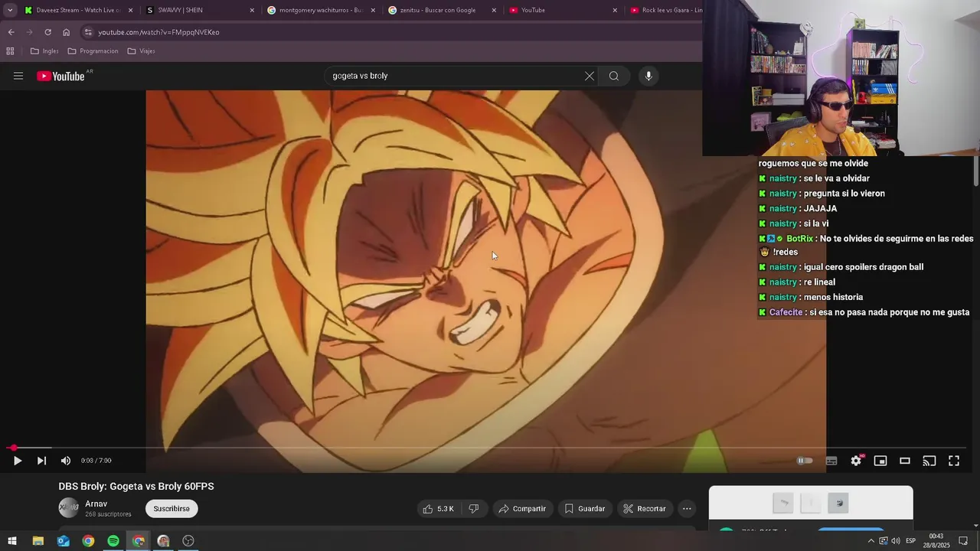Open the taskbar volume control
980x551 pixels.
tap(896, 541)
